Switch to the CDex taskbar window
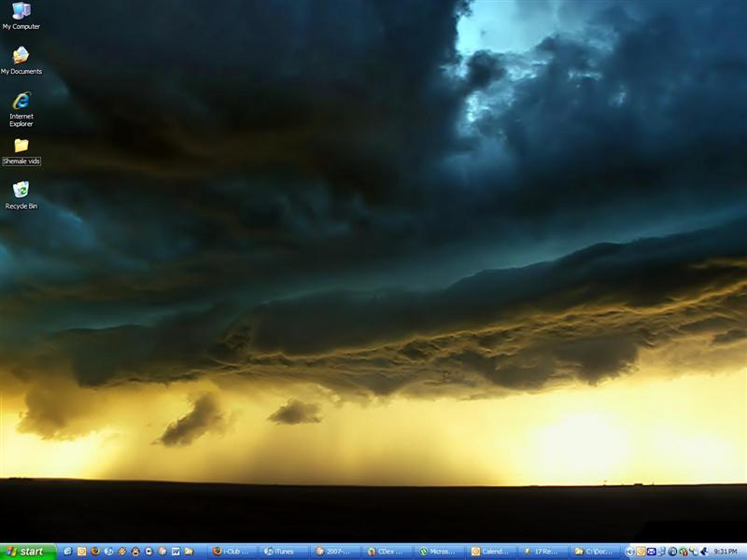The image size is (747, 560). tap(387, 552)
